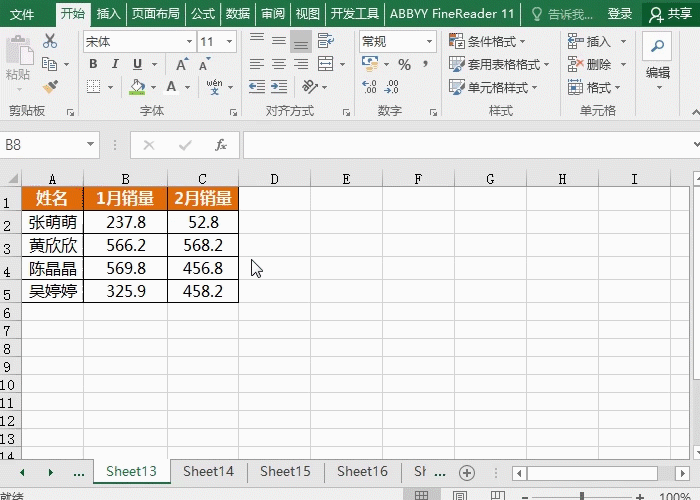Image resolution: width=700 pixels, height=500 pixels.
Task: Click the Wrap Text icon
Action: click(x=325, y=41)
